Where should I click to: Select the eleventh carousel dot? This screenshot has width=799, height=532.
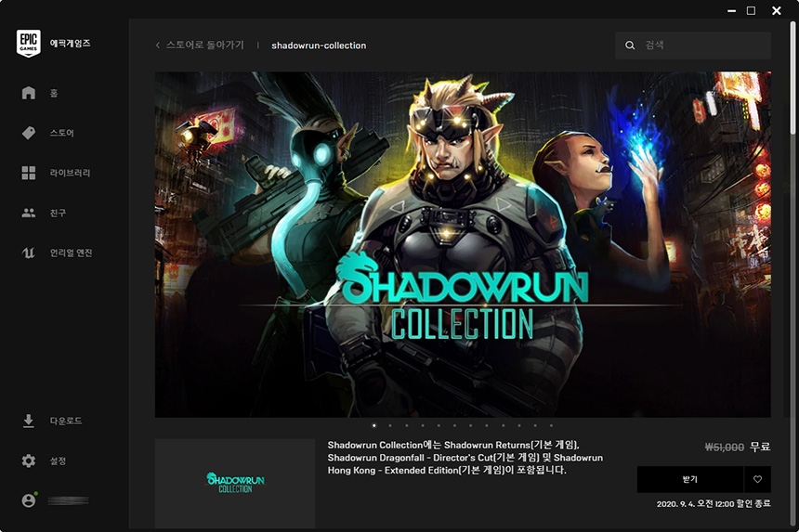tap(535, 425)
